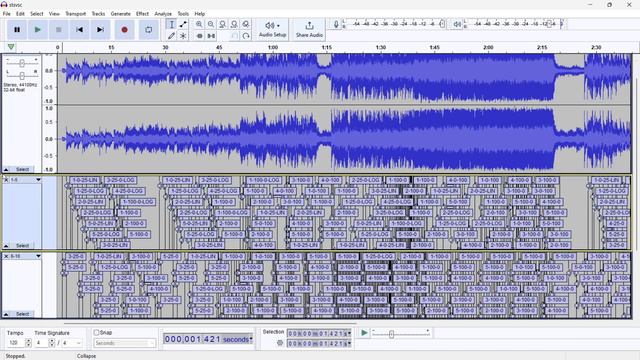Click Select button on stereo audio track

[22, 169]
